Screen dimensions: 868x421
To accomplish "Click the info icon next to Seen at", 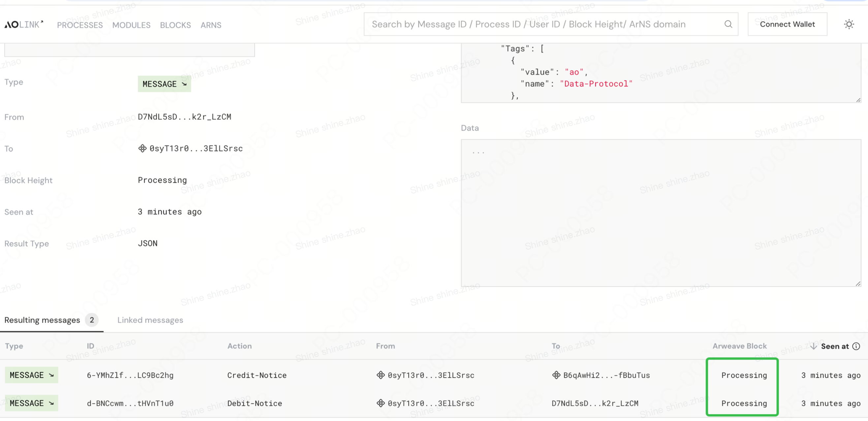I will (x=856, y=346).
